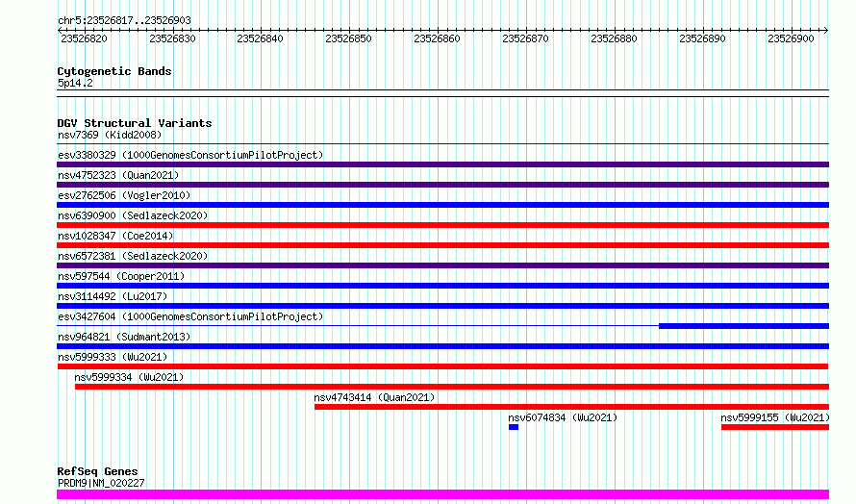Open variant nsv5999155 (Wu2021) label
Screen dimensions: 856x504
coord(775,417)
